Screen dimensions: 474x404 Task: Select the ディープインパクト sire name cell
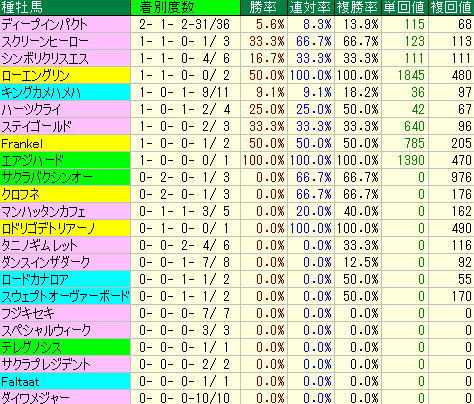[x=65, y=24]
